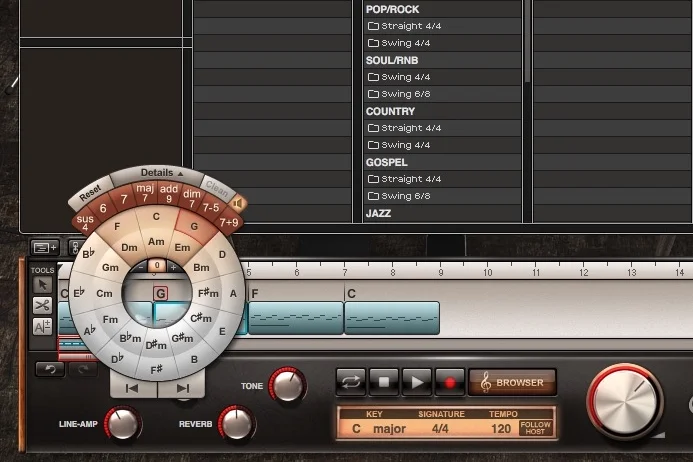Click the browser list scrollbar thumb
The image size is (693, 462).
[527, 42]
